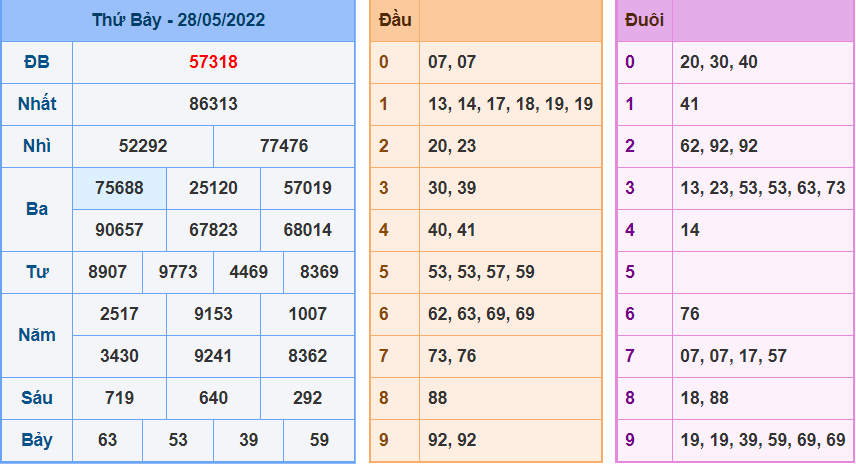Select Đầu row 9 values 92, 92
Screen dimensions: 856x464
[x=452, y=440]
